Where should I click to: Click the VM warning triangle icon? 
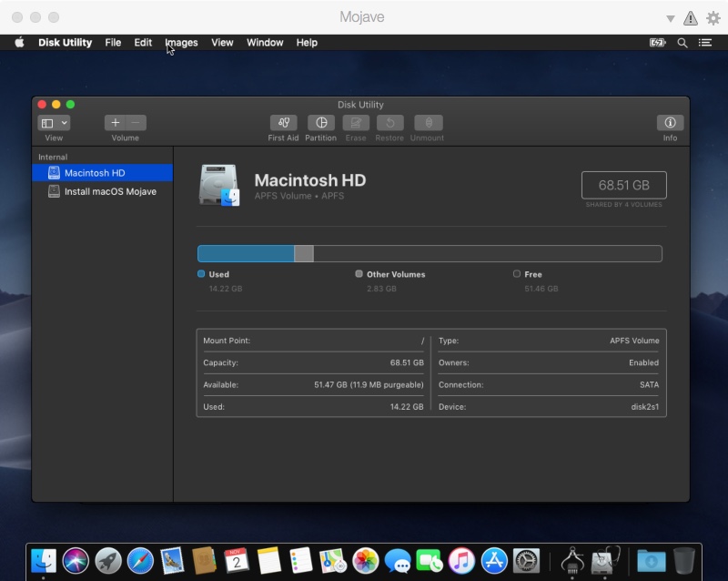click(691, 18)
